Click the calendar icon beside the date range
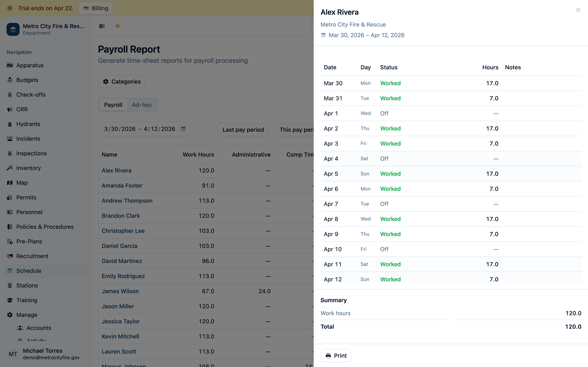The width and height of the screenshot is (588, 367). coord(183,129)
